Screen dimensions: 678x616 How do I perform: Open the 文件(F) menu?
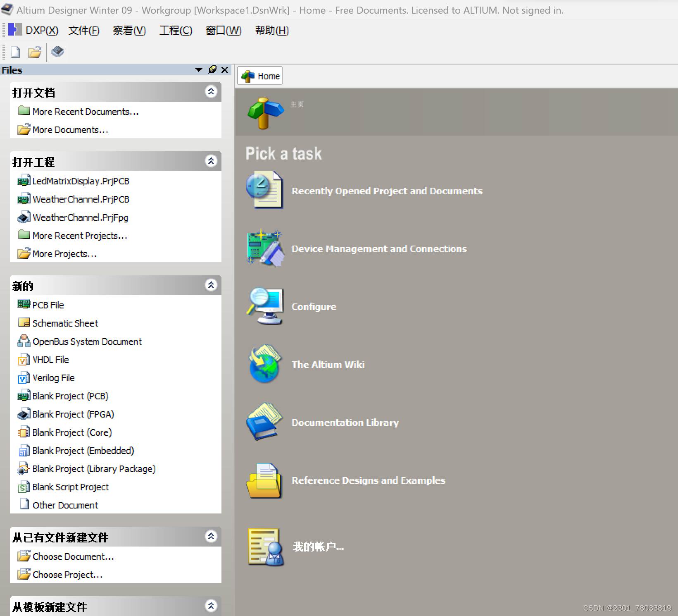point(84,30)
